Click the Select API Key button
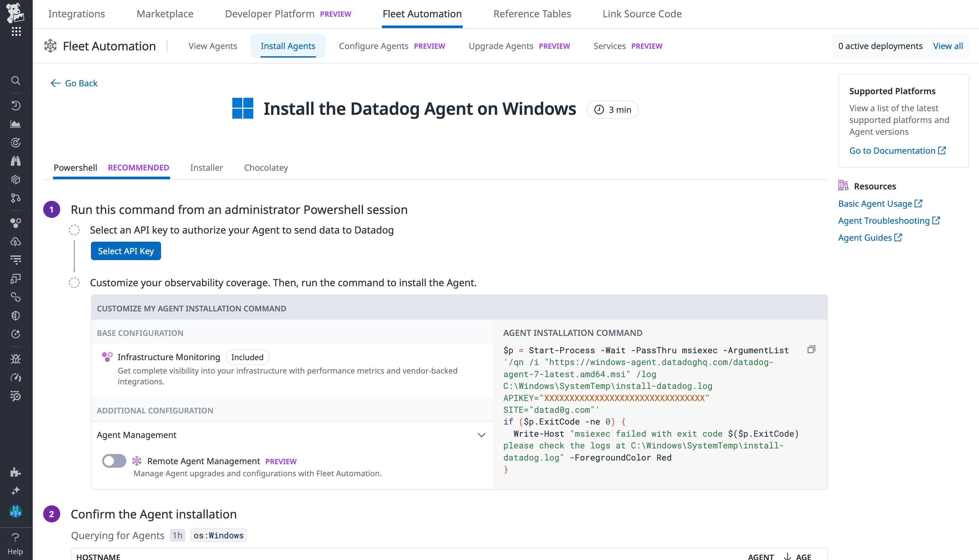 126,251
